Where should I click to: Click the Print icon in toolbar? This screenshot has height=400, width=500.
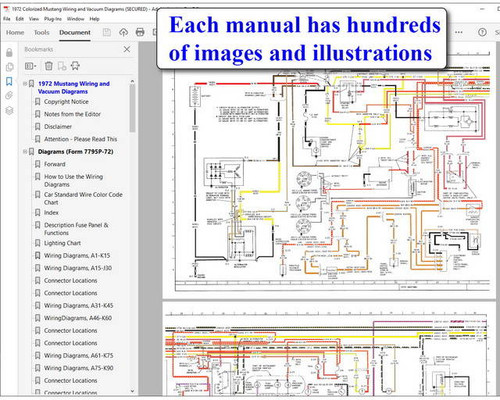(x=140, y=32)
